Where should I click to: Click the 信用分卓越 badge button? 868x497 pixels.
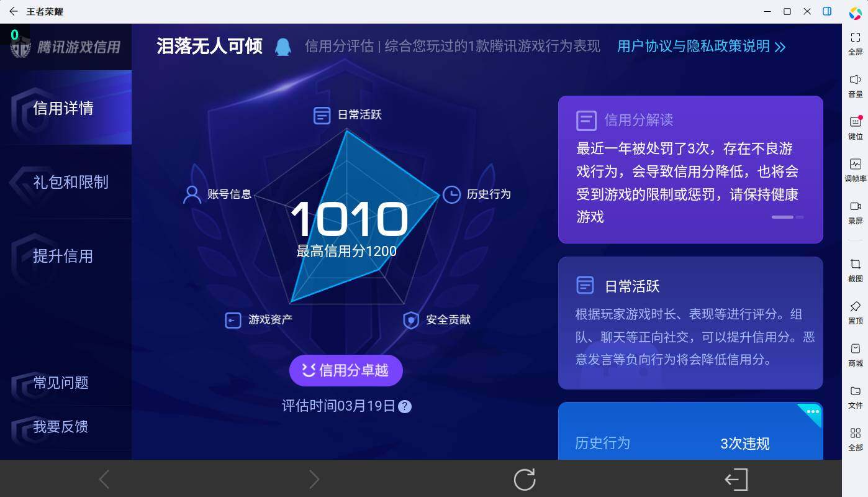pyautogui.click(x=346, y=370)
